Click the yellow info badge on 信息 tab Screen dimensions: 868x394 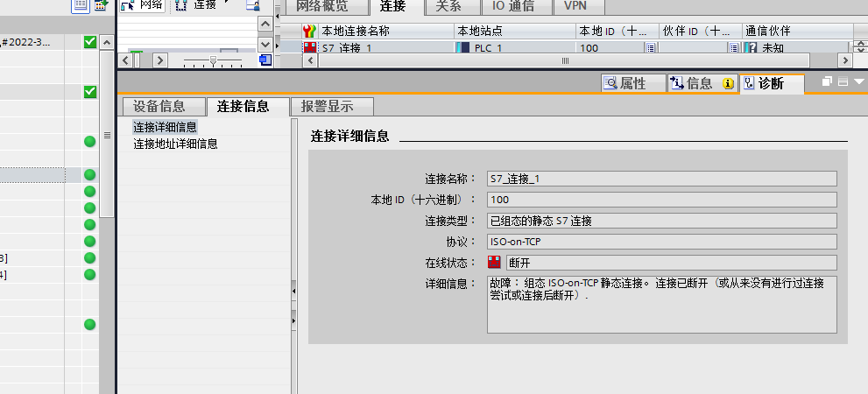728,84
